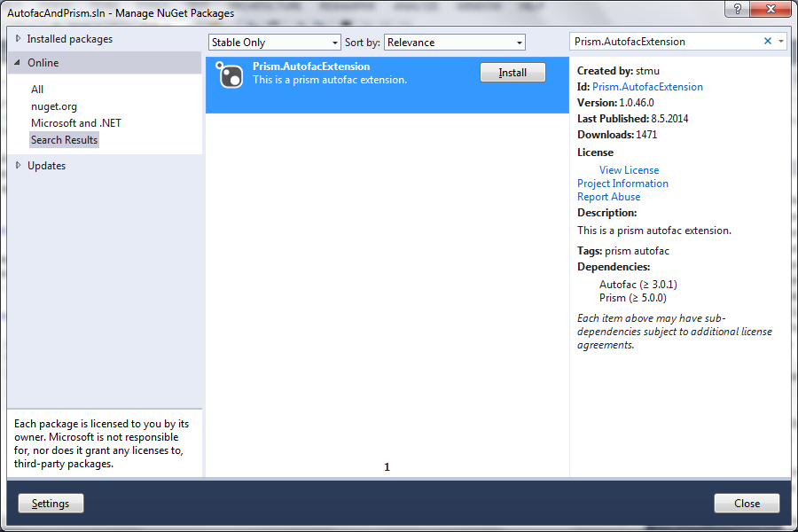
Task: Open the search box dropdown arrow
Action: (x=781, y=42)
